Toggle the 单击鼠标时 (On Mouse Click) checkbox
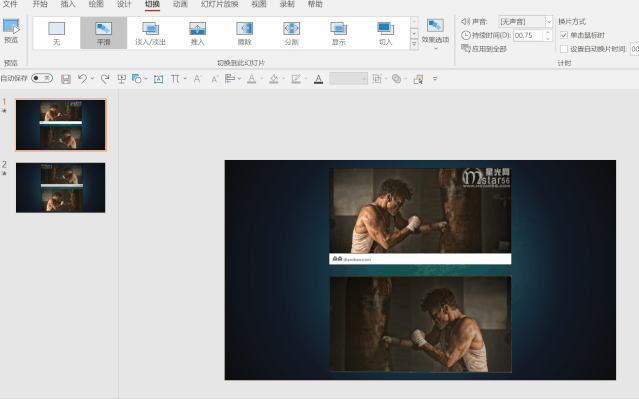Screen dimensions: 639x399 564,35
